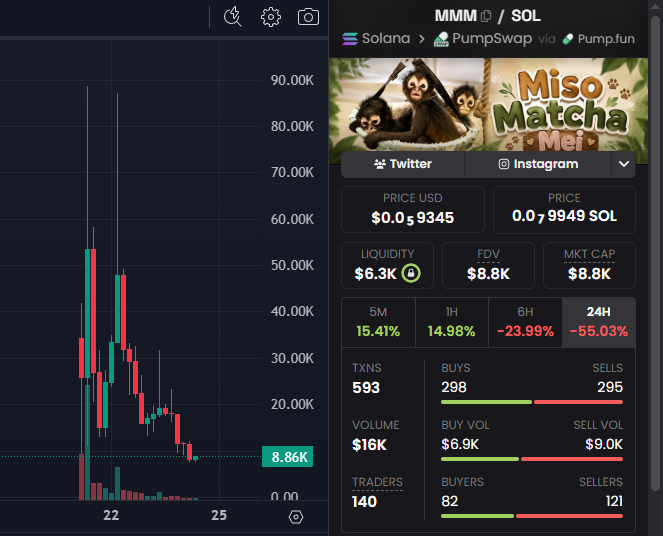Click the PumpSwap logo icon
This screenshot has height=536, width=663.
pyautogui.click(x=441, y=39)
